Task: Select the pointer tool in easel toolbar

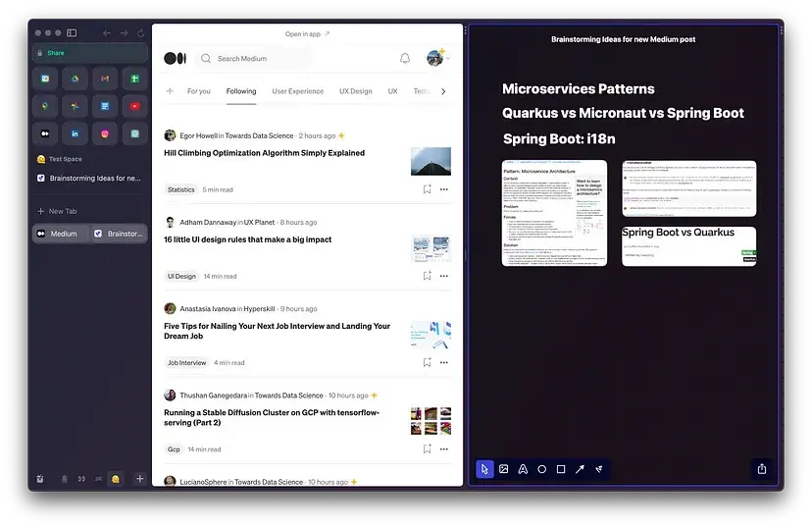Action: pyautogui.click(x=484, y=469)
